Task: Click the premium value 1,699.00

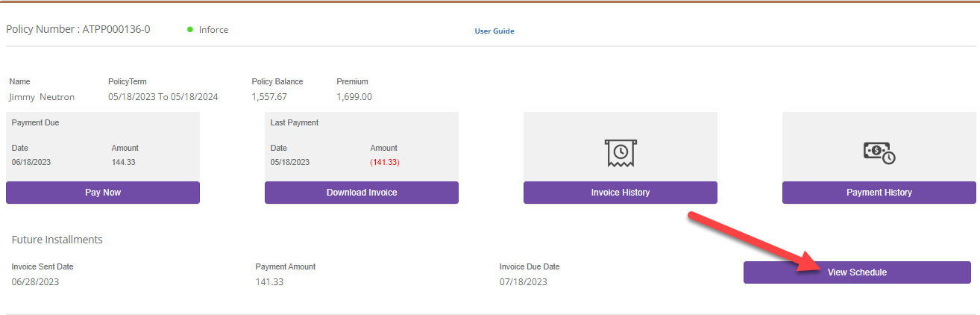Action: [354, 97]
